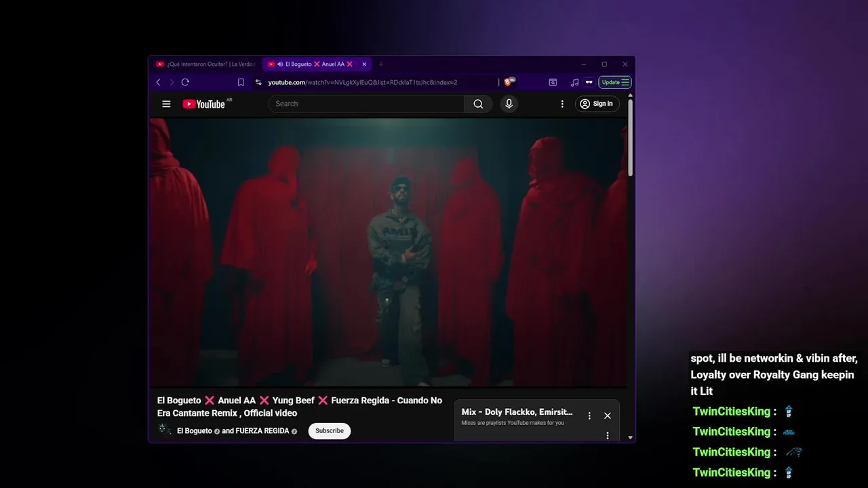Screen dimensions: 868x488
Task: Click the 'Mix - Doly Flackko, Emirsit...' playlist title
Action: pos(517,412)
